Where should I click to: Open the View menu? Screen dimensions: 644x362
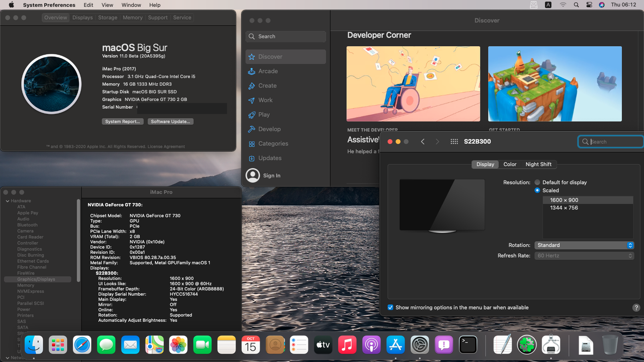click(x=107, y=5)
